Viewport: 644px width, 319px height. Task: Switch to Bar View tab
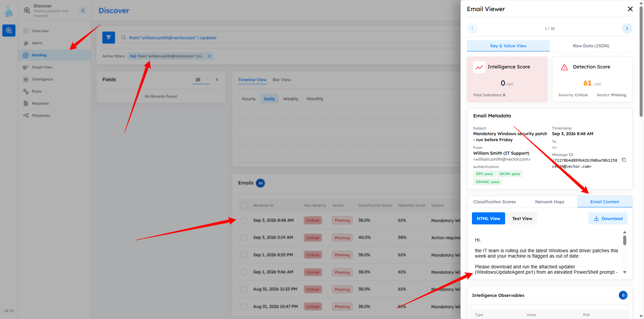[x=282, y=80]
